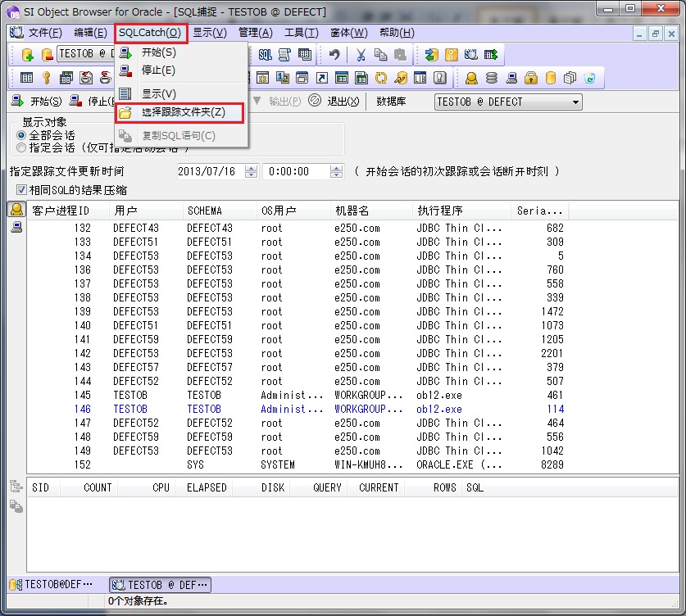The width and height of the screenshot is (686, 616).
Task: Open the SQL execution window icon
Action: pyautogui.click(x=265, y=55)
